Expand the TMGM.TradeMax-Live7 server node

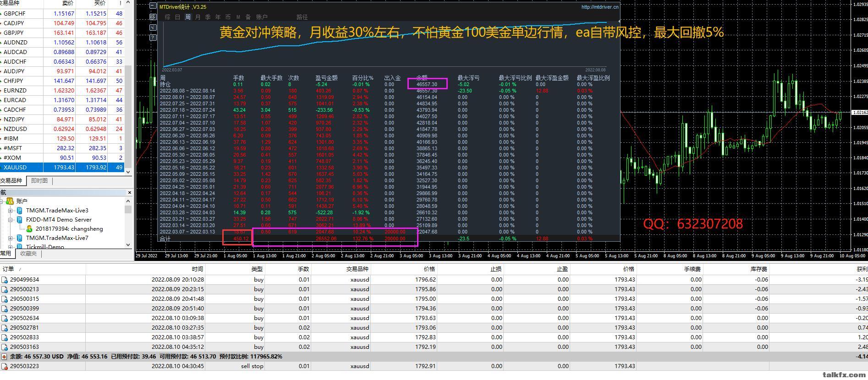click(x=11, y=238)
